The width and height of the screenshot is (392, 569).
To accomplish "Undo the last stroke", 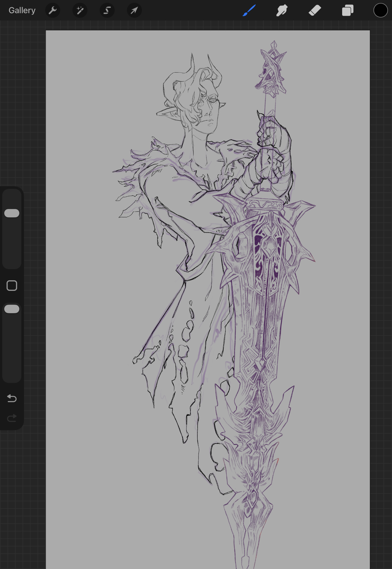I will pyautogui.click(x=12, y=398).
